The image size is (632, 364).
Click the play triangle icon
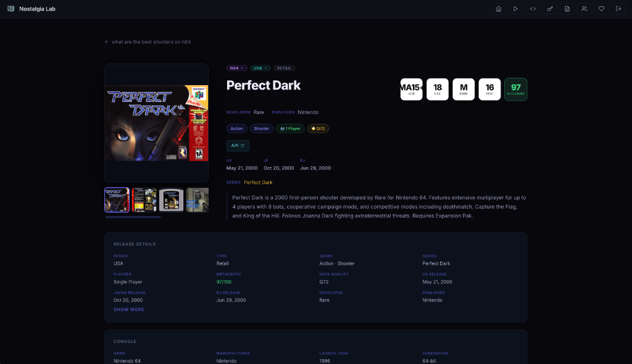[x=515, y=9]
